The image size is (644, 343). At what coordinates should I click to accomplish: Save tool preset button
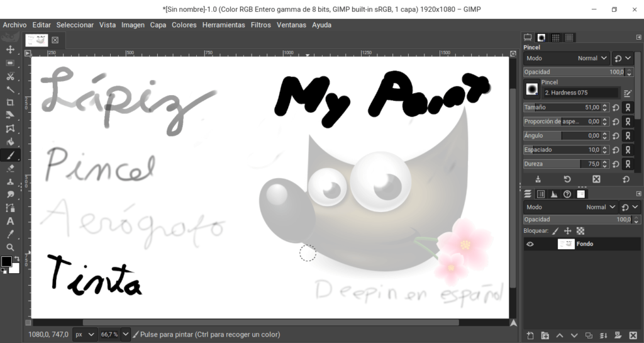[x=538, y=179]
